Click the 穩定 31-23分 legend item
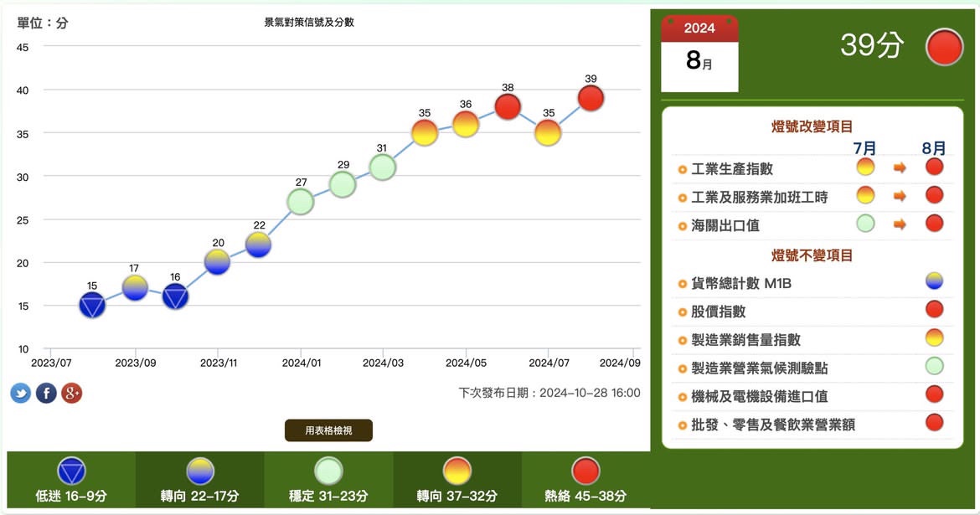Image resolution: width=980 pixels, height=515 pixels. 328,480
